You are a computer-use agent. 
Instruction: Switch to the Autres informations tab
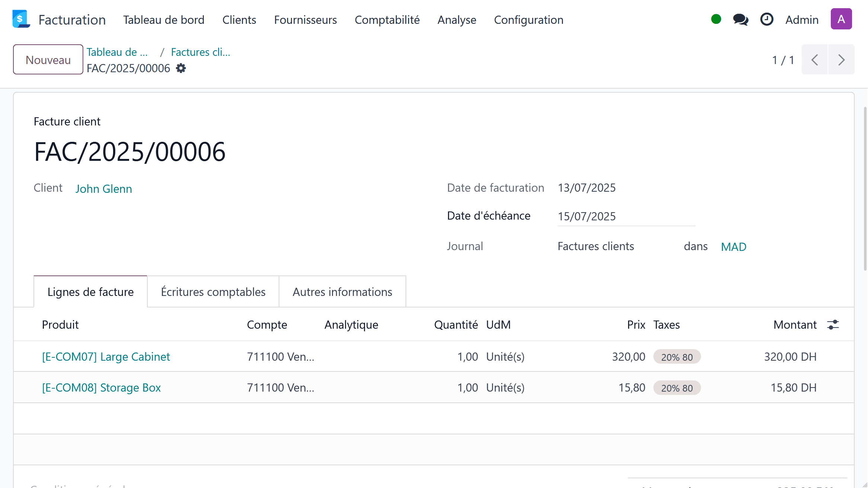tap(342, 292)
